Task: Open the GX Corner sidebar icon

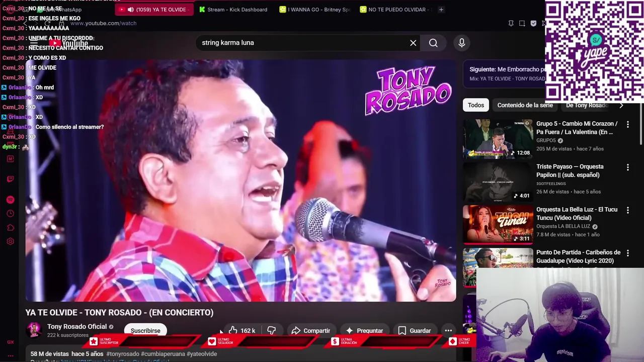Action: point(10,342)
